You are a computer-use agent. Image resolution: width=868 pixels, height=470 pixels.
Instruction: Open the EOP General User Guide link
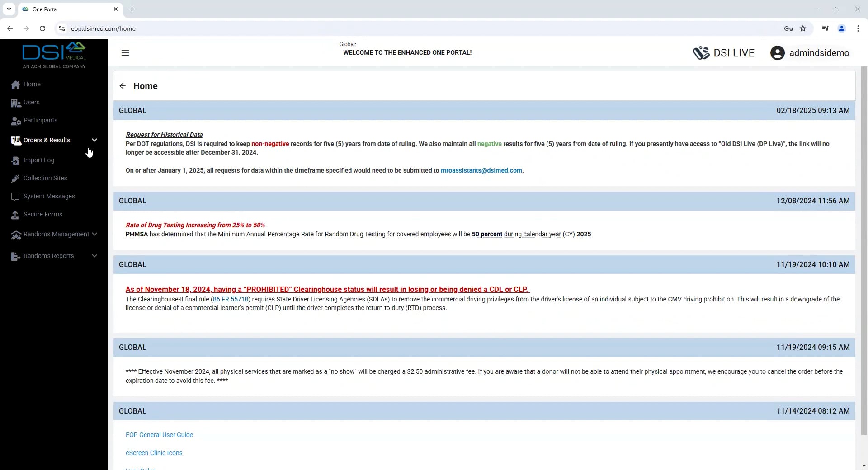(159, 435)
